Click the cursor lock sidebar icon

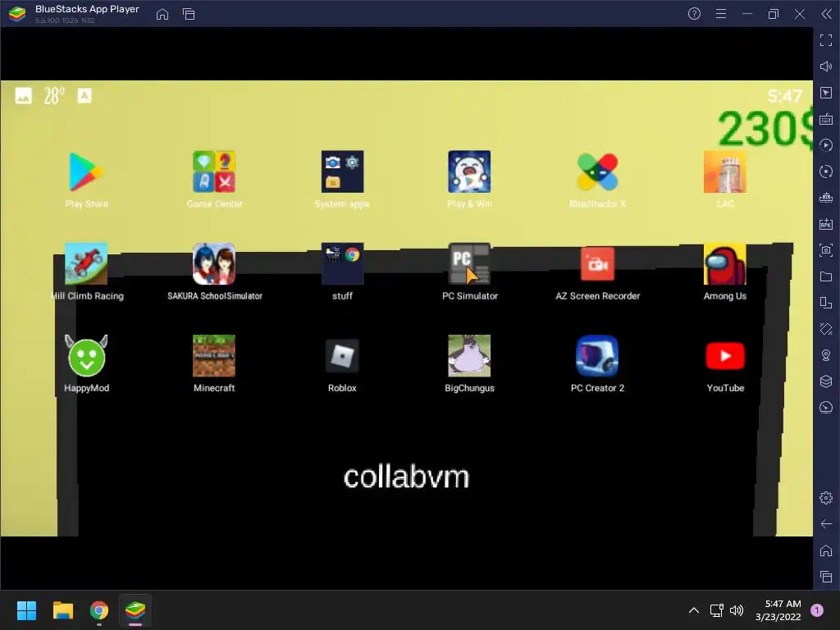[826, 93]
